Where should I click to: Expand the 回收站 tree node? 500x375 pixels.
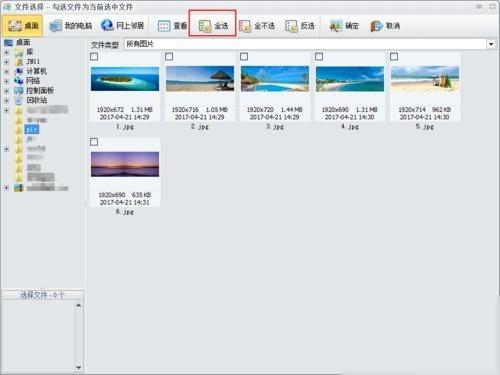pos(6,101)
